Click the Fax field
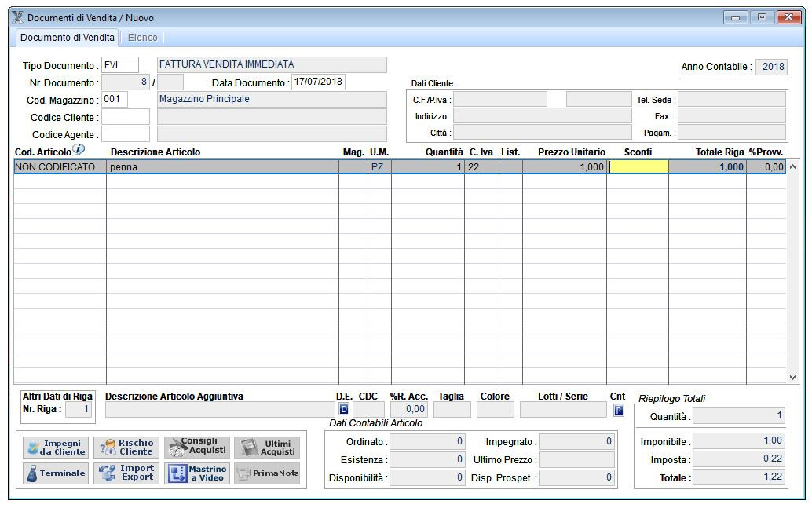812x508 pixels. click(x=732, y=116)
